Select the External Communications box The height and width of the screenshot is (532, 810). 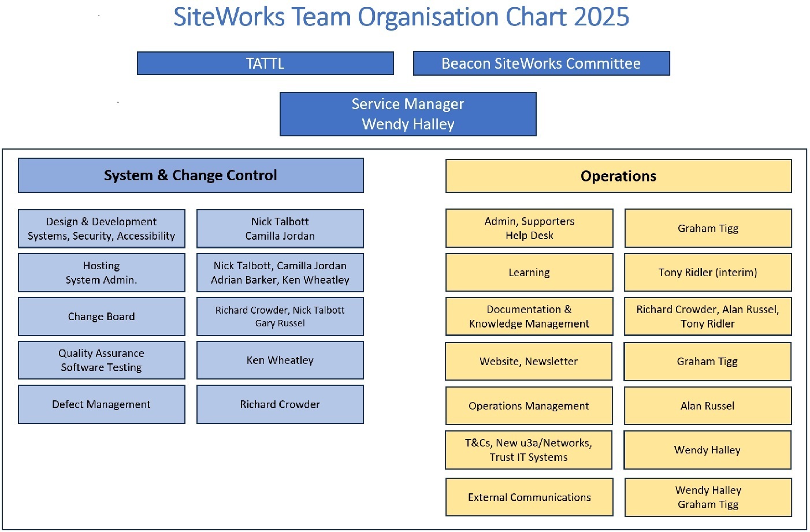[x=529, y=497]
